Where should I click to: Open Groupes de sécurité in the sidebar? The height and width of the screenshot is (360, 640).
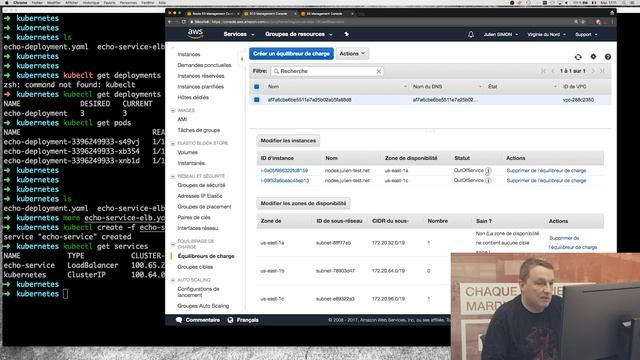pos(201,185)
